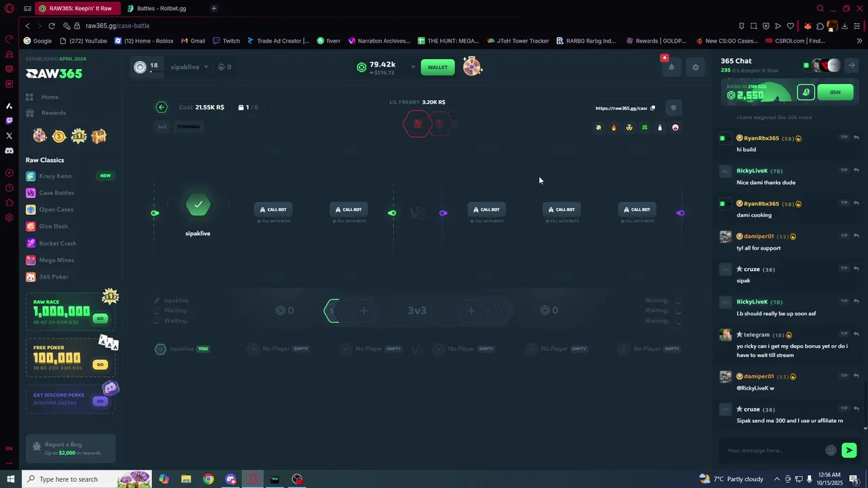Open the gold coin reward icon
The height and width of the screenshot is (488, 868).
coord(59,136)
